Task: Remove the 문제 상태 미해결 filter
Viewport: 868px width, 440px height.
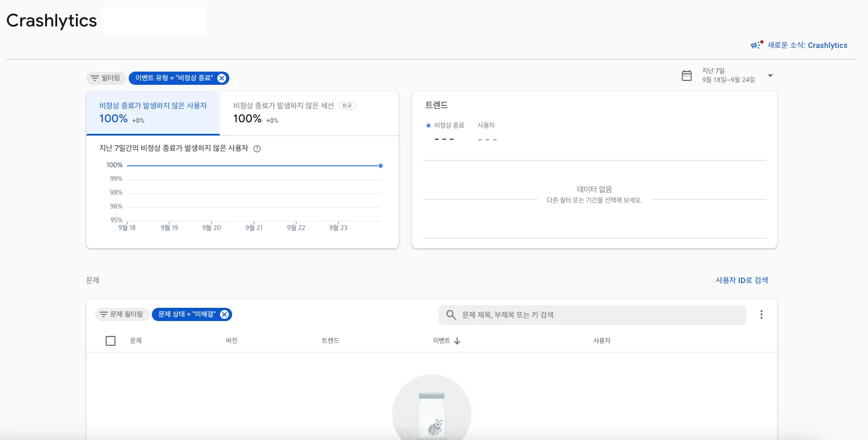Action: coord(224,314)
